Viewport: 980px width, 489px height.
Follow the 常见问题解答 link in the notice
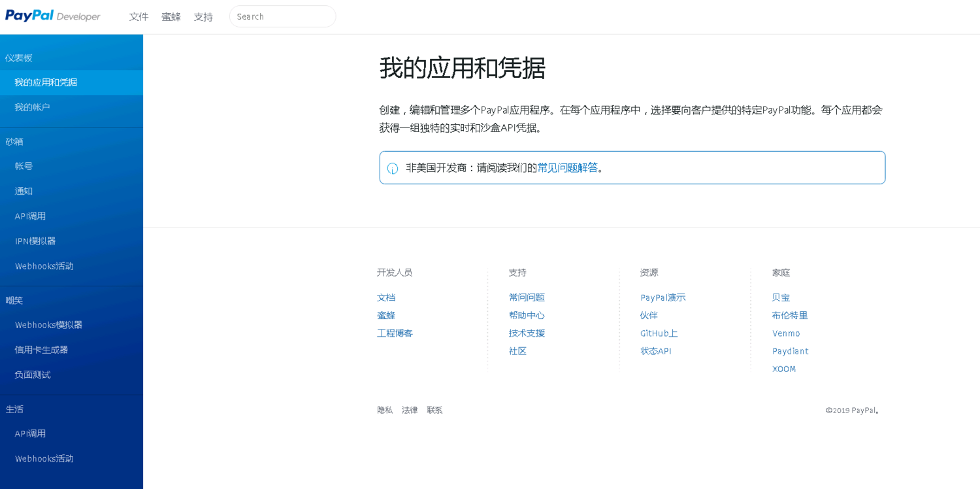568,167
